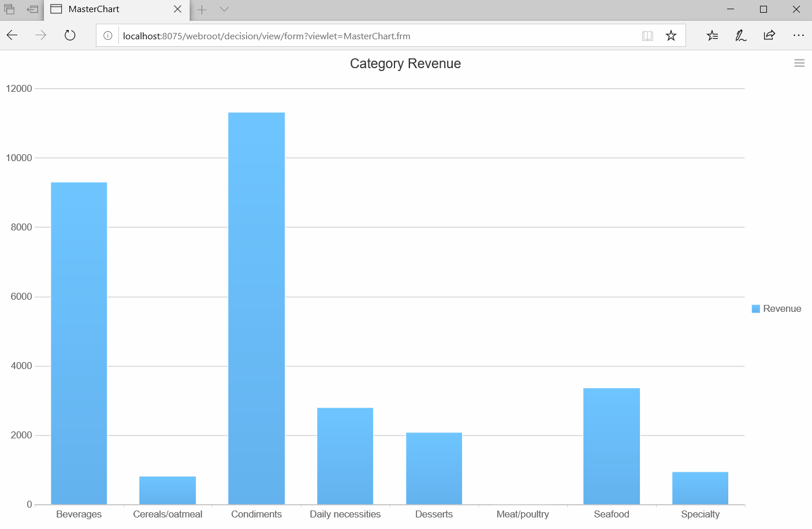The height and width of the screenshot is (529, 812).
Task: Open the site information icon in address bar
Action: [107, 35]
